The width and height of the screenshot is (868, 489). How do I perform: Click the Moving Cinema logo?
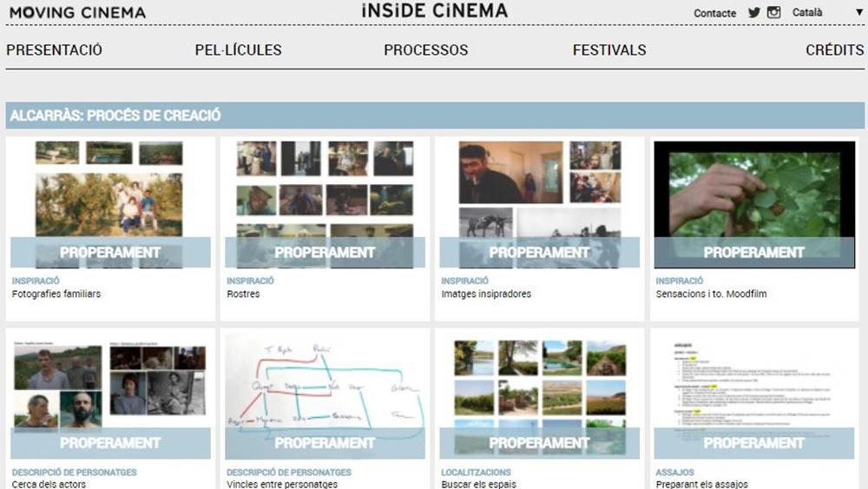tap(77, 13)
